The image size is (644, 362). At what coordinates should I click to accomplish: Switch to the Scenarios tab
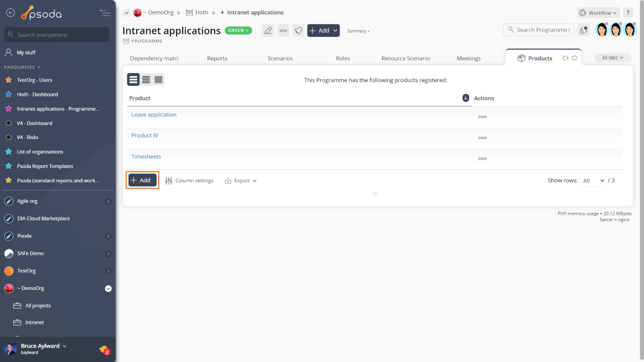pyautogui.click(x=280, y=58)
